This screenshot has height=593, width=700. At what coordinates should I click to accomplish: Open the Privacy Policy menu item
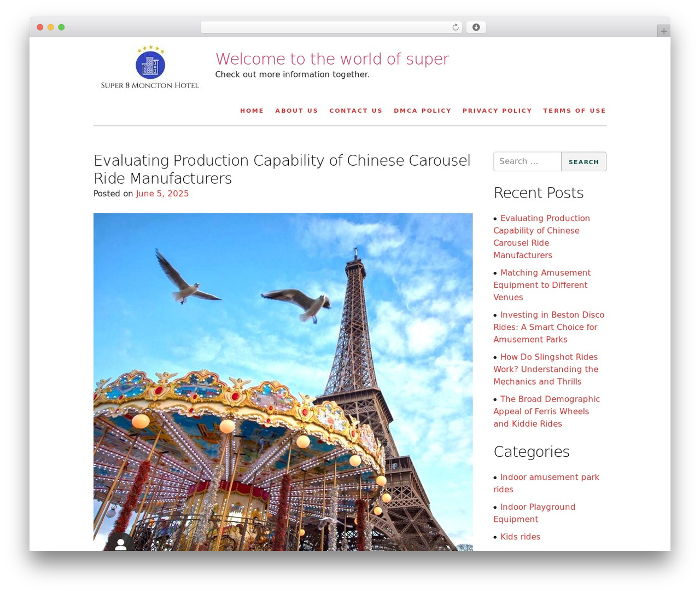(x=497, y=111)
